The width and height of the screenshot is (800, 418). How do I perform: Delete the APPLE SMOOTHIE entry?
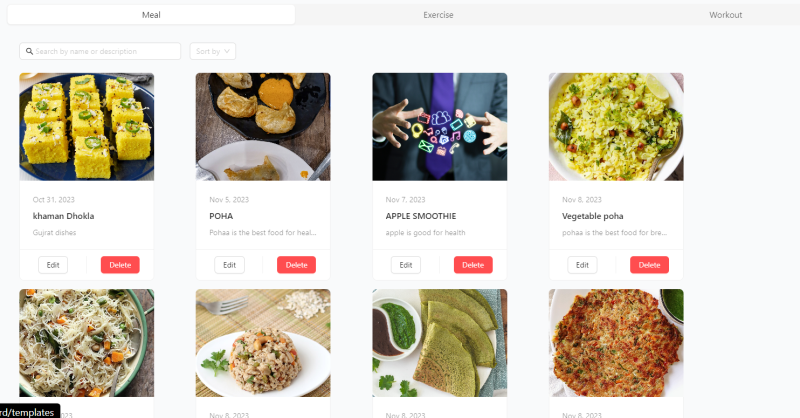(473, 265)
